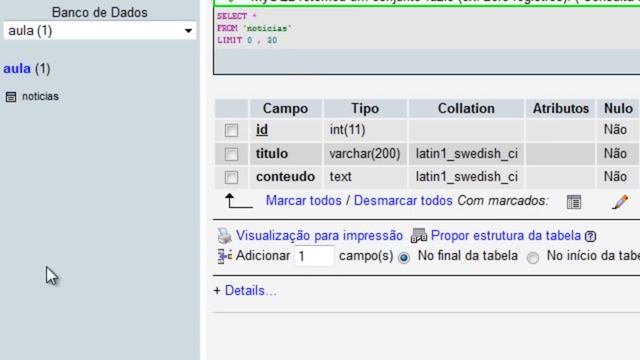
Task: Check the titulo field checkbox
Action: [x=231, y=154]
